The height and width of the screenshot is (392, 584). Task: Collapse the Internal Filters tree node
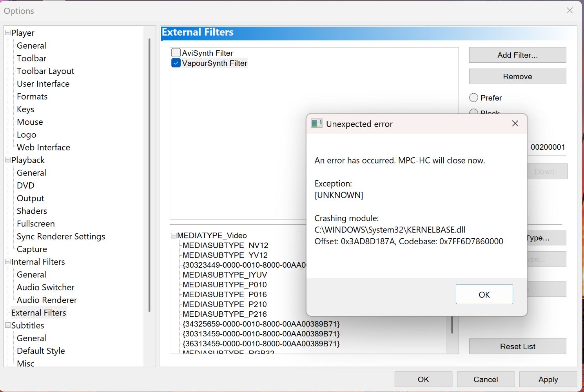point(7,261)
